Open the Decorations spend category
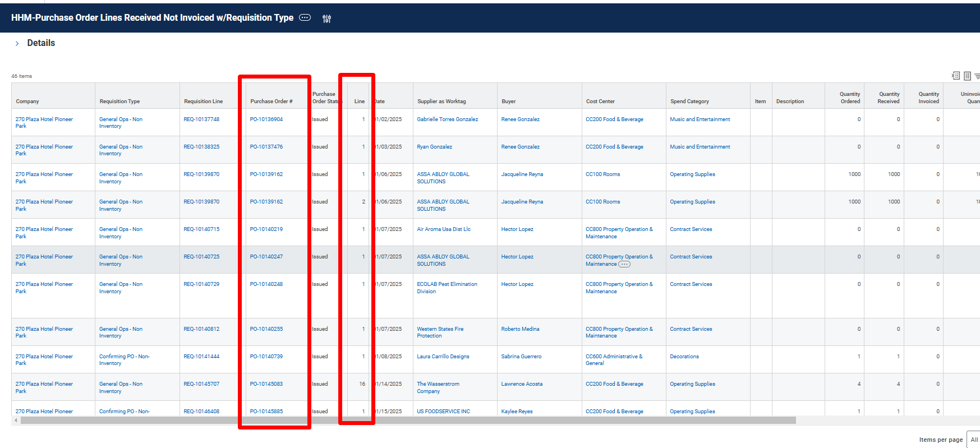 684,357
